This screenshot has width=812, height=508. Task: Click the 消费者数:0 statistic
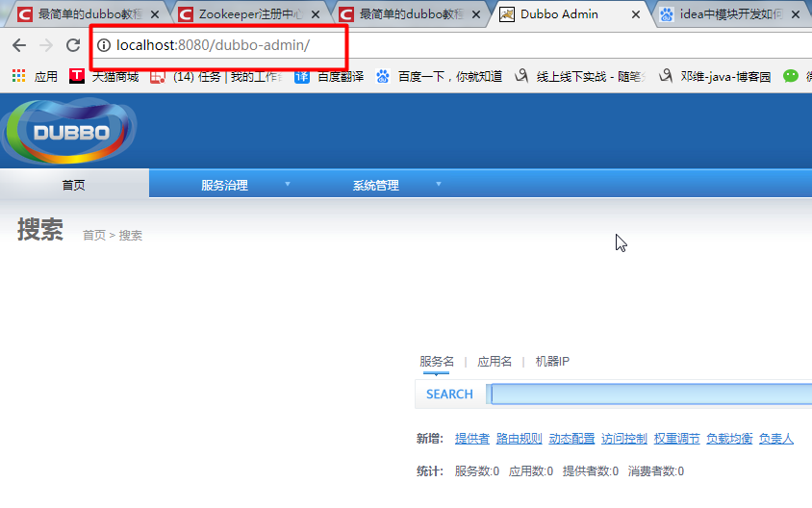tap(656, 471)
